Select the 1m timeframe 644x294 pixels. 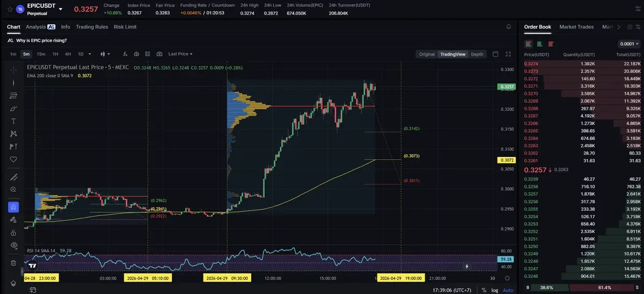[13, 54]
